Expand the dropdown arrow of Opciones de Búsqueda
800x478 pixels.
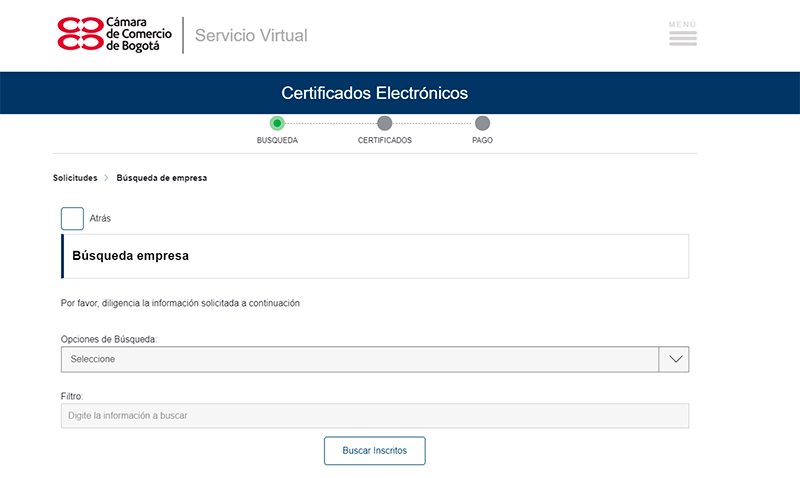pos(674,359)
